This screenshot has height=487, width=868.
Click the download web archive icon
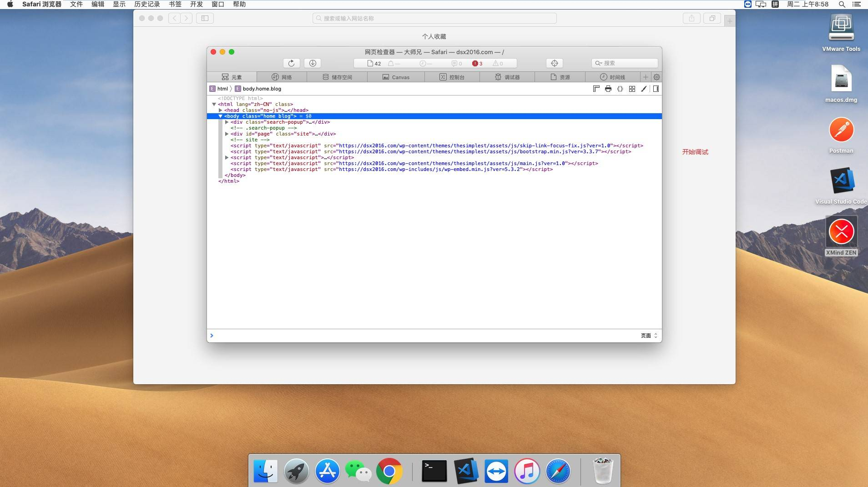pos(313,63)
